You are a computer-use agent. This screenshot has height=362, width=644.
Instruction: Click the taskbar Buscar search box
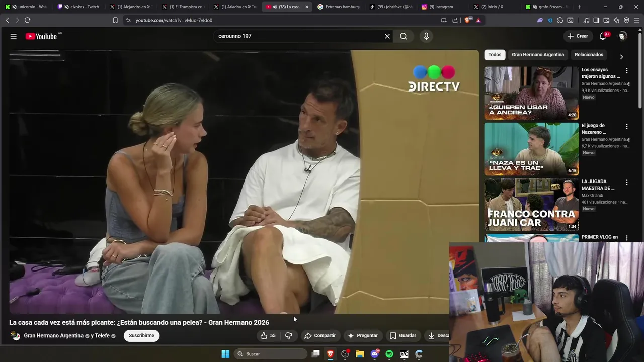coord(271,354)
